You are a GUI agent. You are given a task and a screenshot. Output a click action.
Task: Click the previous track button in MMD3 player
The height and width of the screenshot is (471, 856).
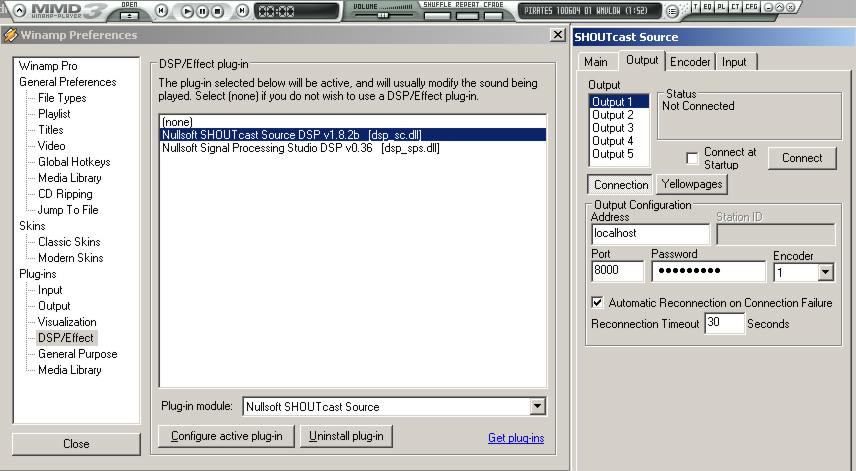pyautogui.click(x=162, y=10)
